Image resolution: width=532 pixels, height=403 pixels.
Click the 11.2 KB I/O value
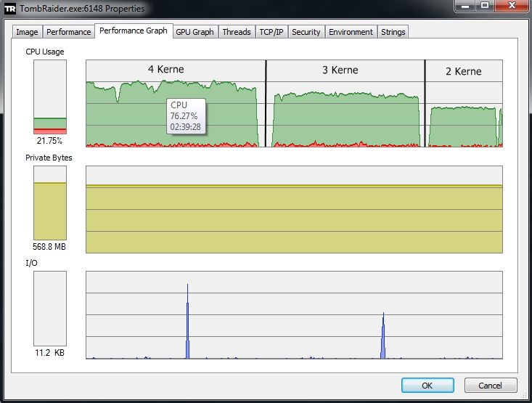pos(49,353)
